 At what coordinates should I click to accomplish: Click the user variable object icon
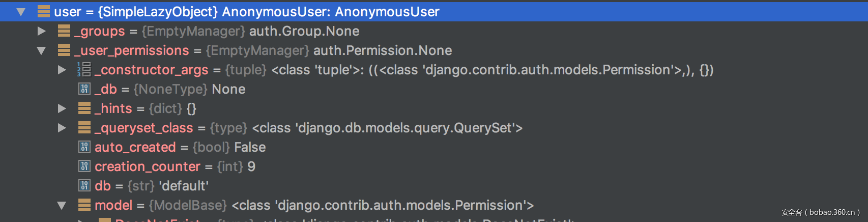coord(44,12)
